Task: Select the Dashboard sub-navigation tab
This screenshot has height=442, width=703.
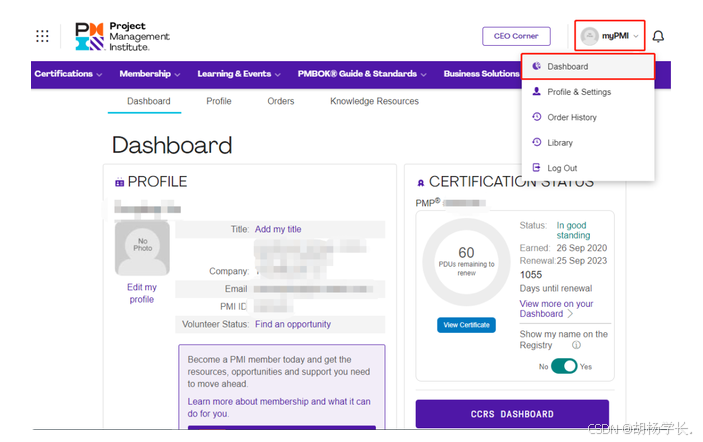Action: pos(148,101)
